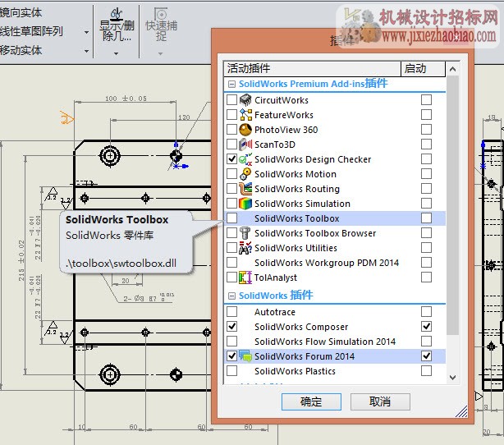Select the Autotrace row text

coord(275,312)
